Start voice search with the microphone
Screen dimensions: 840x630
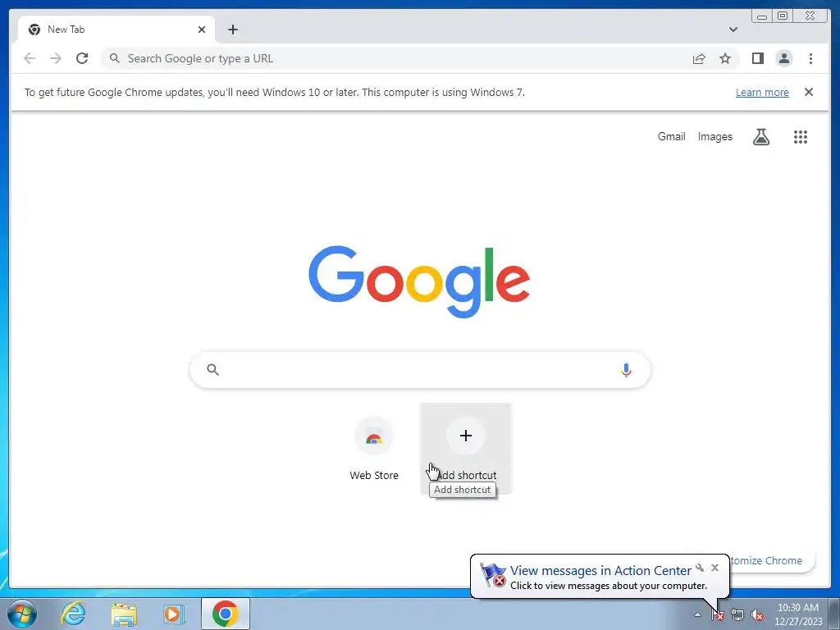click(x=626, y=370)
